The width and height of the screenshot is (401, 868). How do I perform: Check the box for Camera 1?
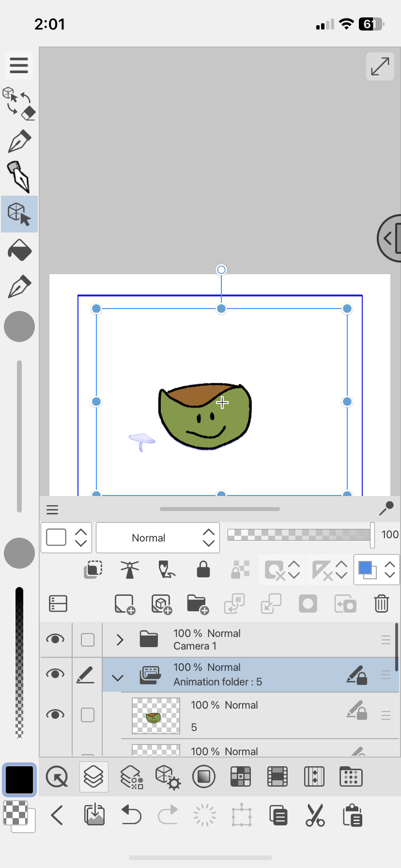pos(88,640)
